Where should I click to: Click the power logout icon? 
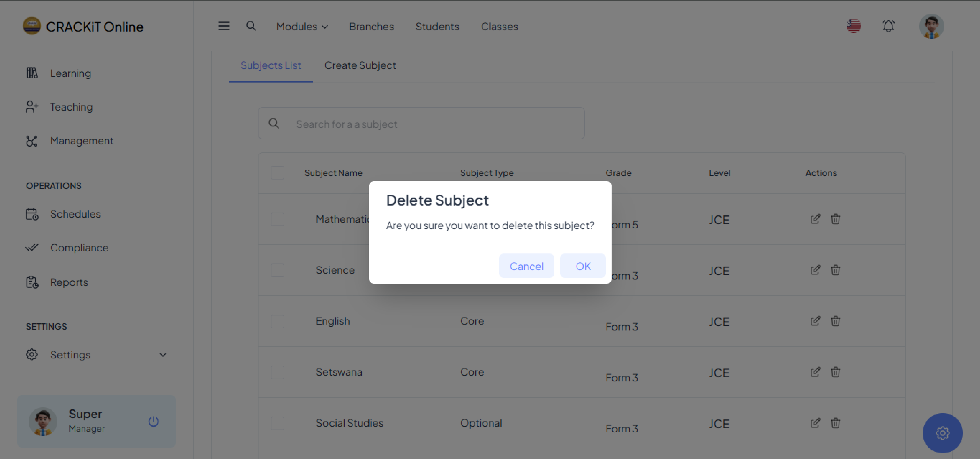[153, 421]
